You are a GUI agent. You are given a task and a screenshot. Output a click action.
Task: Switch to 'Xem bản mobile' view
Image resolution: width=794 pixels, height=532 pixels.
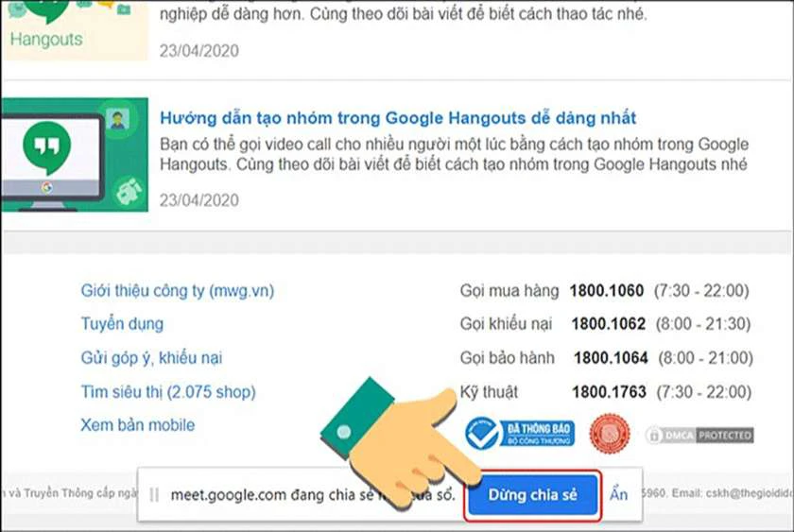(x=137, y=425)
